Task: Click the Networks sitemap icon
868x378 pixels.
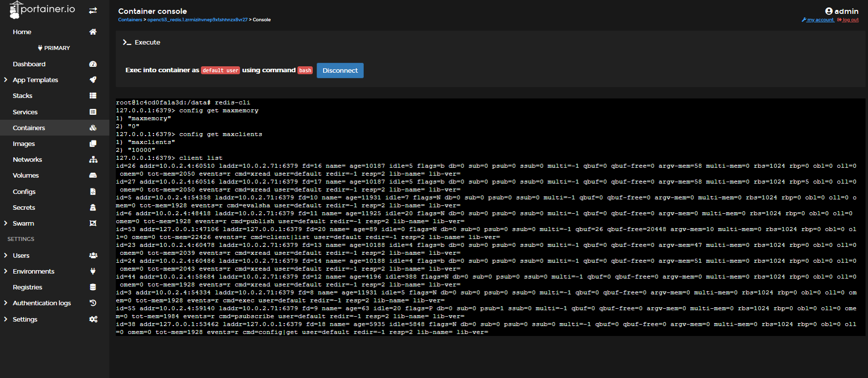Action: click(x=93, y=159)
